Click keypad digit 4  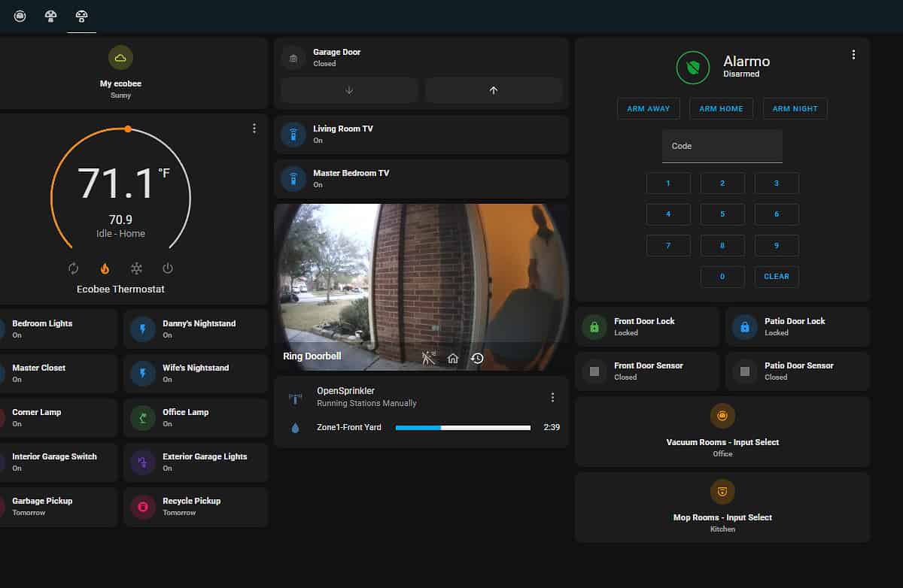tap(668, 214)
